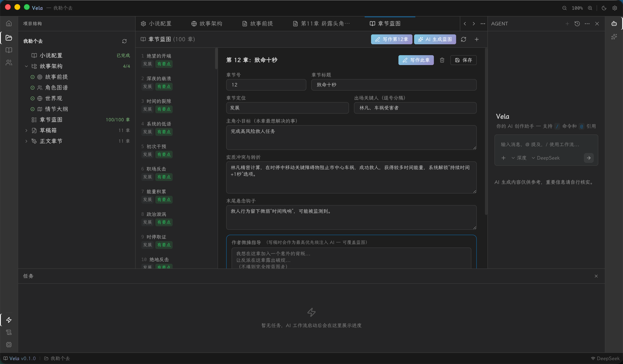The width and height of the screenshot is (623, 364).
Task: Toggle the 有要点 tag on chapter 1
Action: (x=164, y=64)
